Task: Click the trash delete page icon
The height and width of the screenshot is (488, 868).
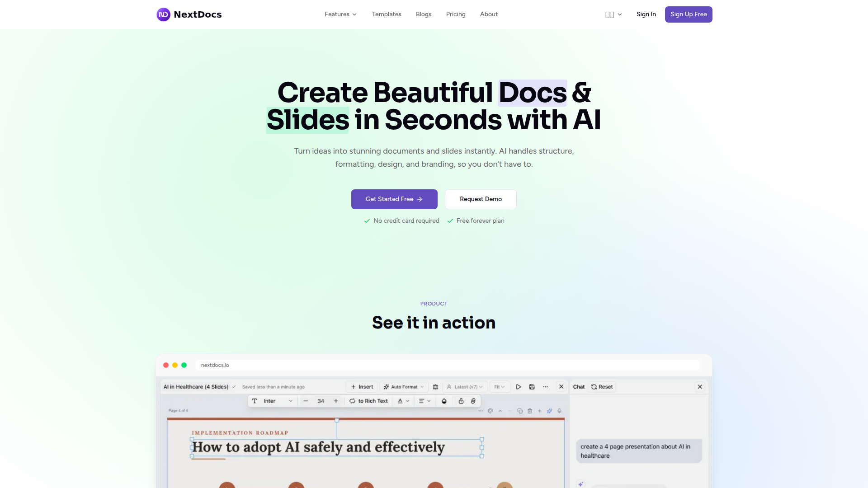Action: (x=530, y=411)
